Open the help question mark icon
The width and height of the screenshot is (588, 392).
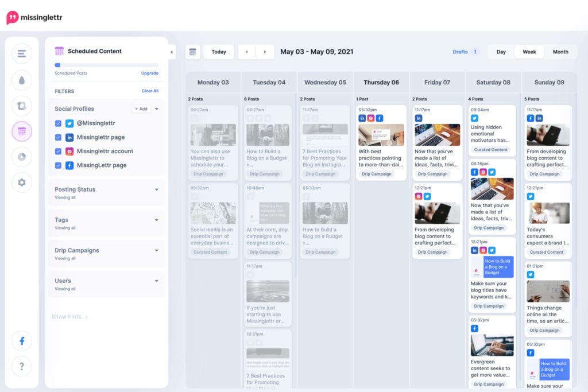(22, 366)
